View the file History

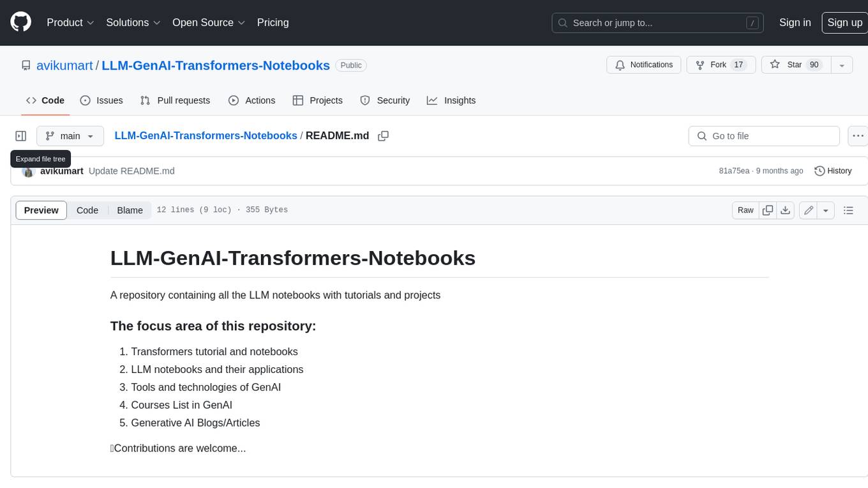(x=833, y=171)
